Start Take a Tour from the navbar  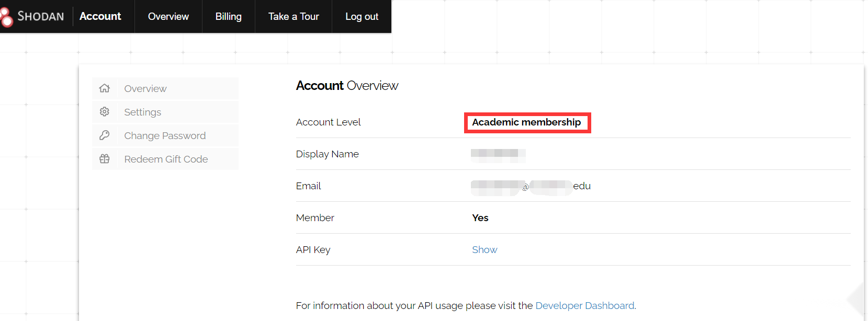click(x=294, y=16)
